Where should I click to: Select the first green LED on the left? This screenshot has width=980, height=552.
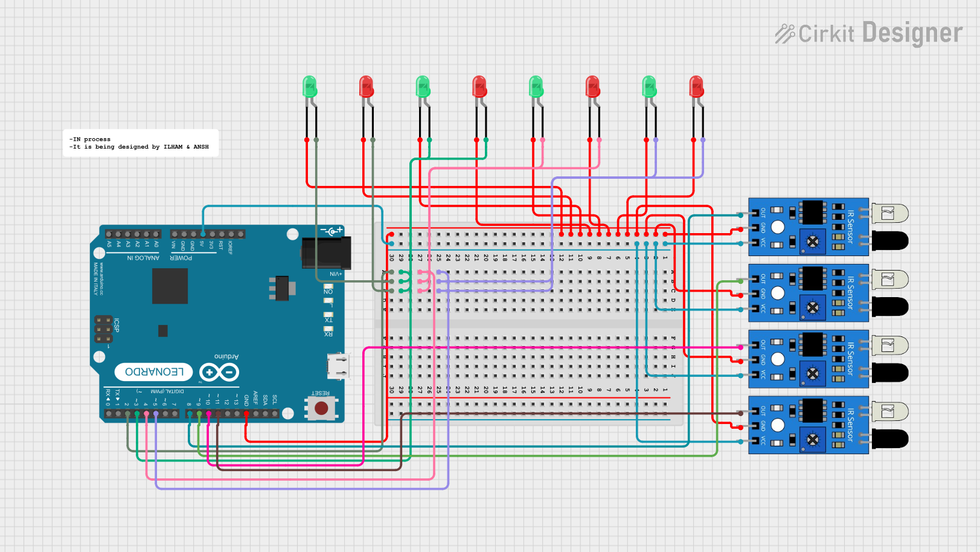pyautogui.click(x=310, y=88)
